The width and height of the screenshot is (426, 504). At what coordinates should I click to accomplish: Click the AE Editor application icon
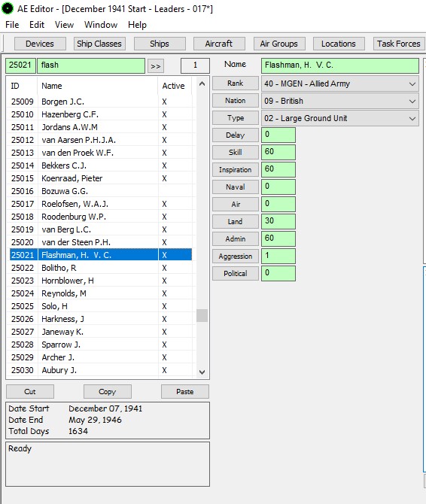(8, 8)
